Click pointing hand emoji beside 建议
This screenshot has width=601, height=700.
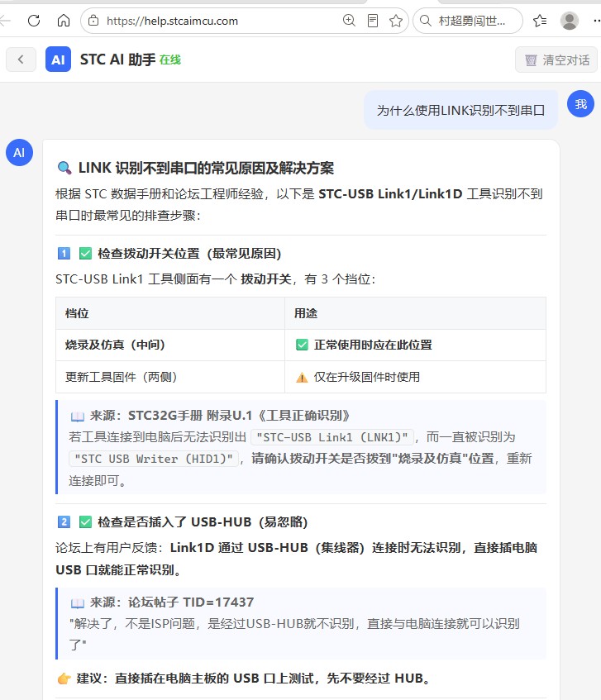coord(64,679)
